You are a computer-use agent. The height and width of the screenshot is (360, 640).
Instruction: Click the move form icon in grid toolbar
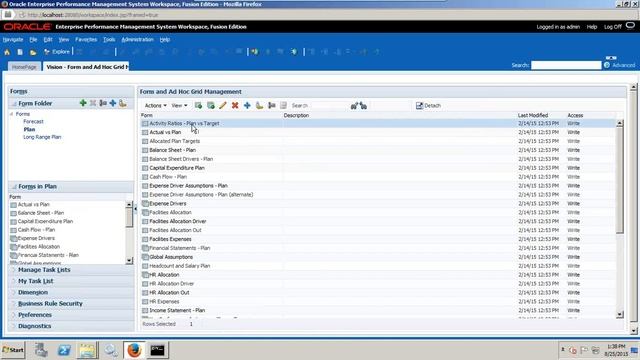coord(271,106)
